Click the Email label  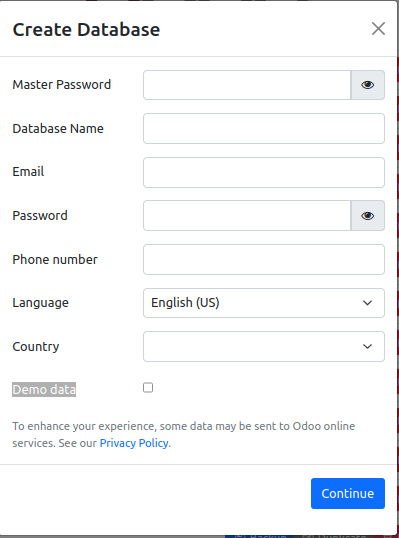(28, 172)
